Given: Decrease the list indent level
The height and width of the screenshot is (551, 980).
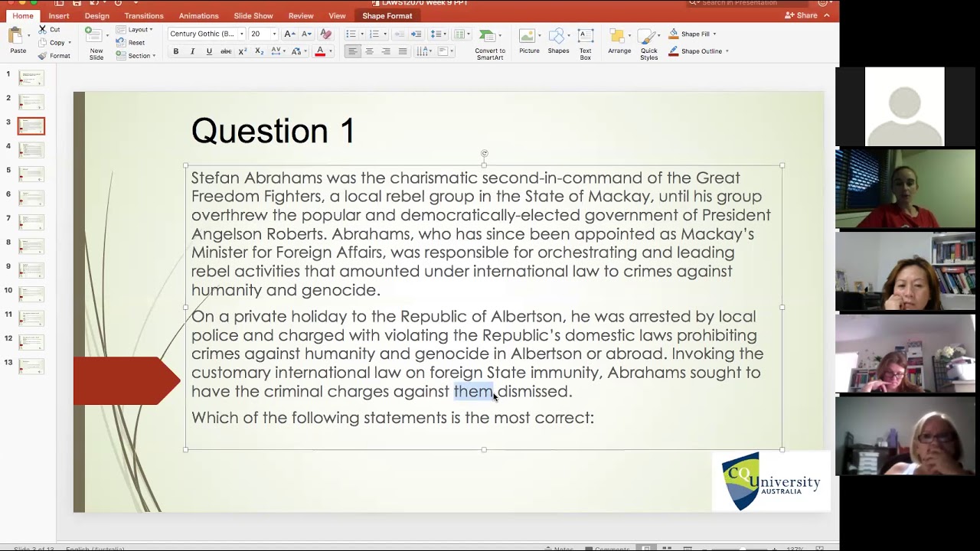Looking at the screenshot, I should [399, 34].
